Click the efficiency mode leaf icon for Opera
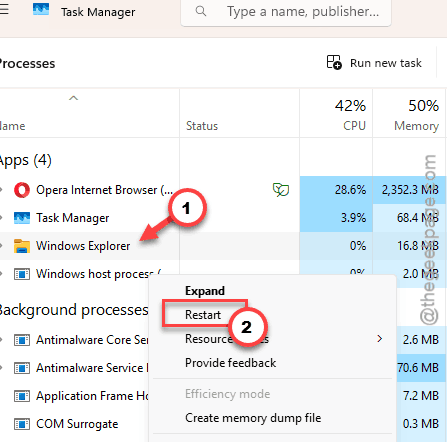 (x=281, y=190)
